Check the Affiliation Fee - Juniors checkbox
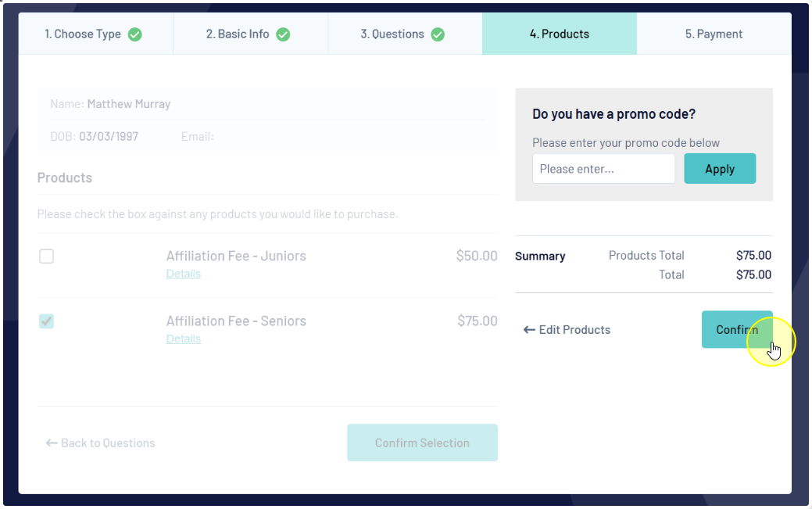812x509 pixels. (47, 256)
